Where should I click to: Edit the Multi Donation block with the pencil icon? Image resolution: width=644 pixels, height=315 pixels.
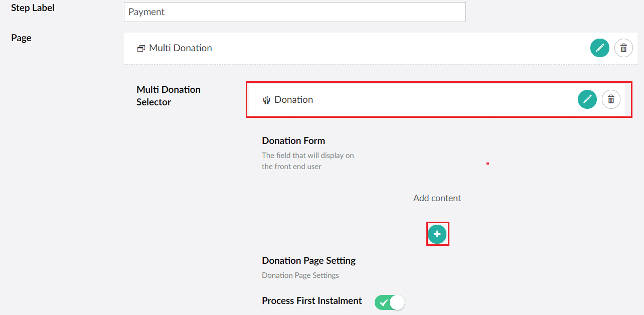pyautogui.click(x=599, y=48)
